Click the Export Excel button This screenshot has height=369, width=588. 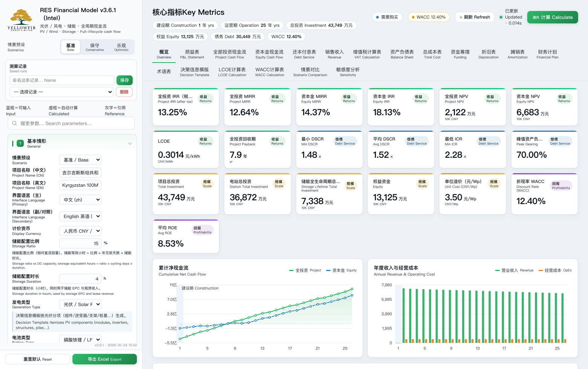[104, 359]
